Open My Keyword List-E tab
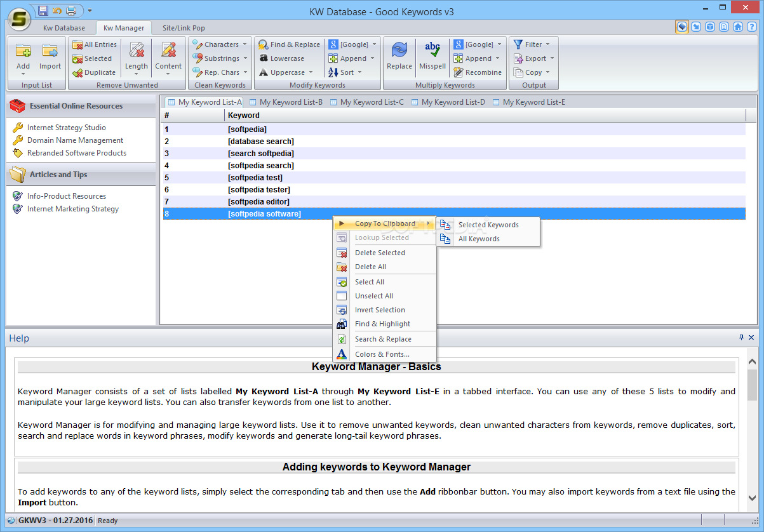Screen dimensions: 764x532 [528, 102]
